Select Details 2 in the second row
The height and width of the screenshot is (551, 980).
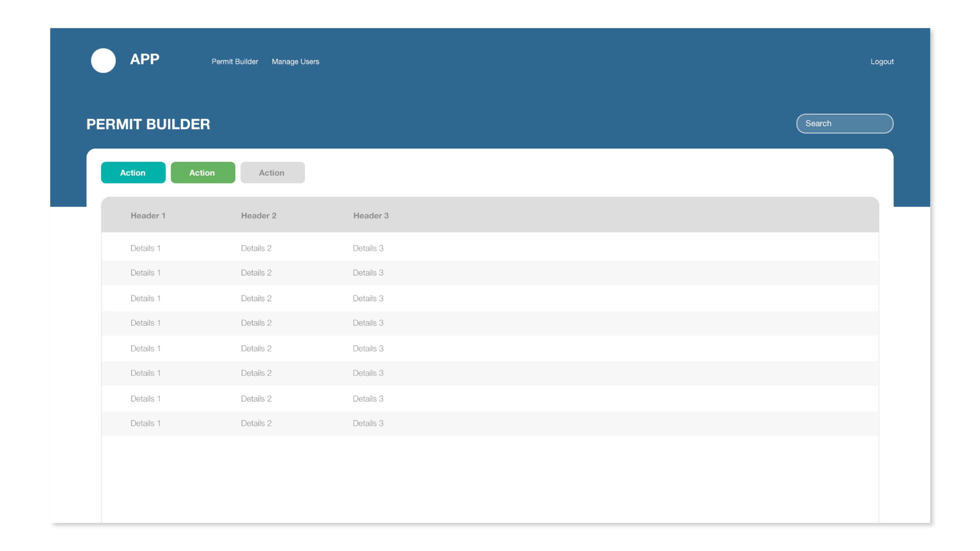point(256,273)
